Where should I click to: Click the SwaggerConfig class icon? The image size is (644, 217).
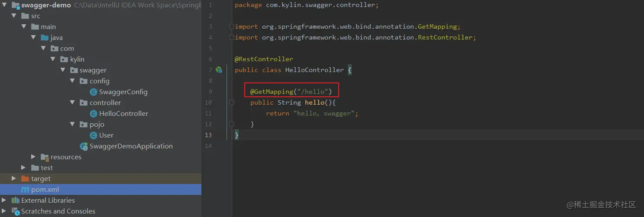pos(93,92)
